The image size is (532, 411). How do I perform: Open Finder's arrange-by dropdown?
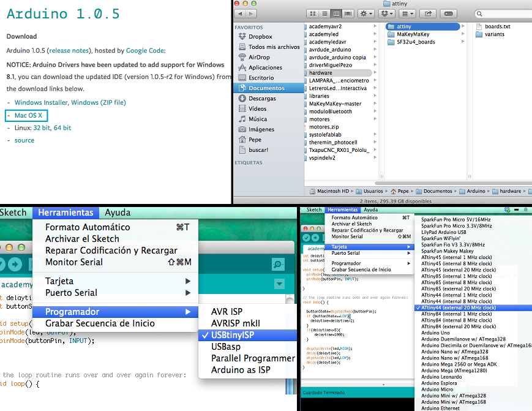pos(407,14)
